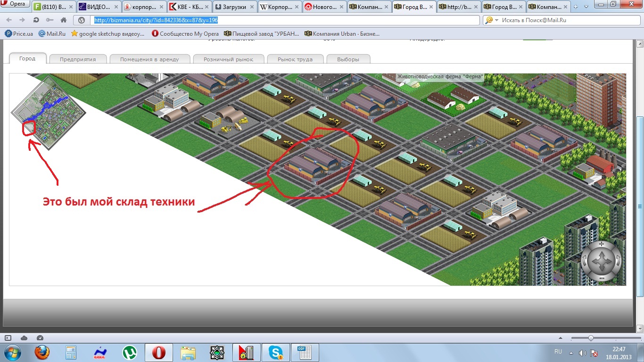Open uTorrent from the taskbar
Screen dimensions: 644x362
pyautogui.click(x=129, y=353)
